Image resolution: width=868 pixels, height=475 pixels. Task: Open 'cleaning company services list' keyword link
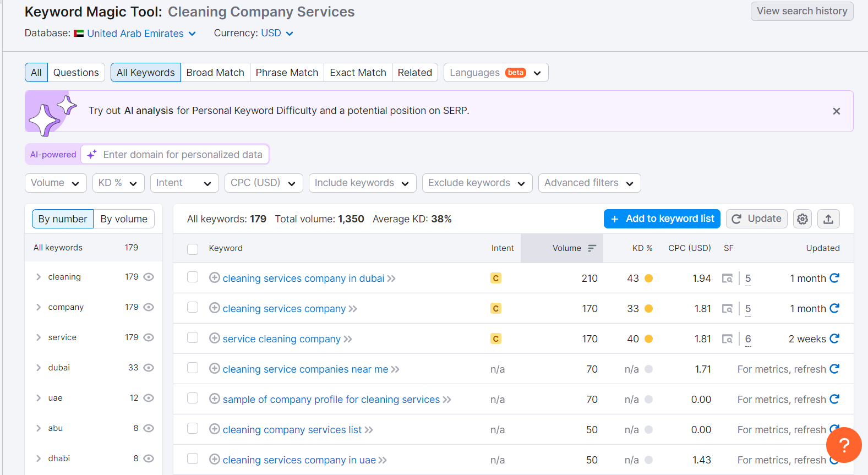(292, 430)
